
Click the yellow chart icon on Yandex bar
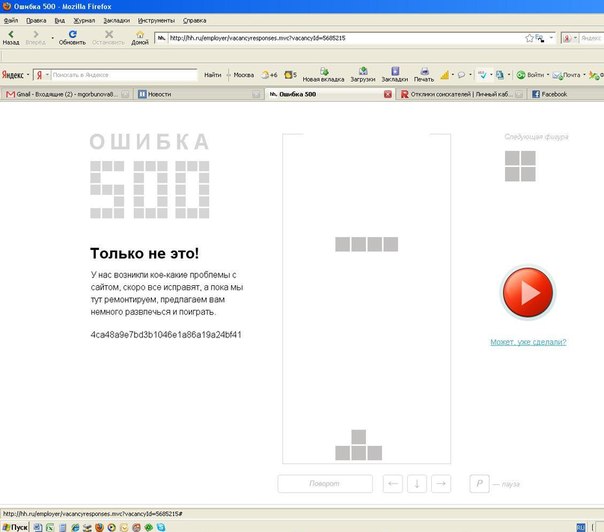(445, 75)
